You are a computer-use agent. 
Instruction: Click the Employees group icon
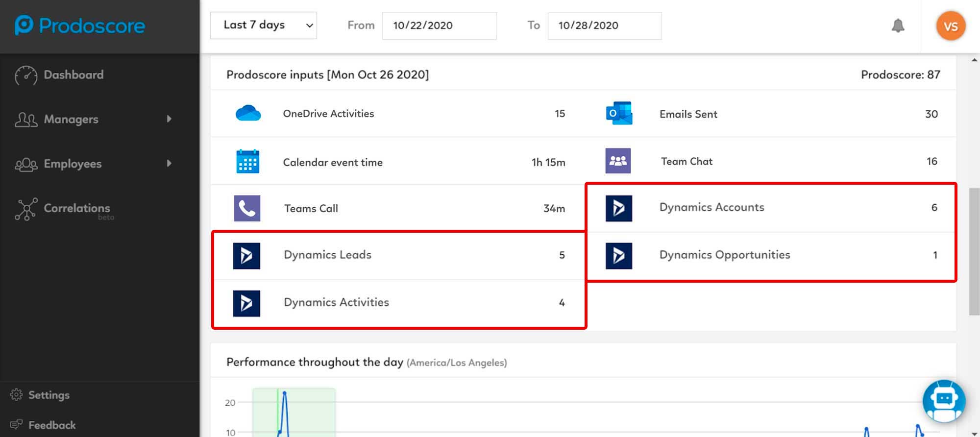click(26, 164)
